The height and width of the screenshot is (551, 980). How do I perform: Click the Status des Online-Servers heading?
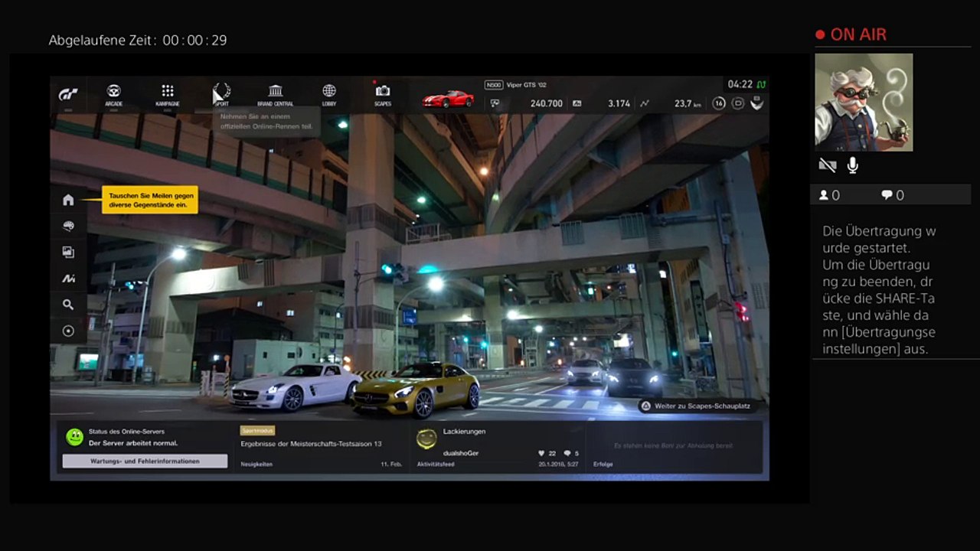[x=126, y=432]
